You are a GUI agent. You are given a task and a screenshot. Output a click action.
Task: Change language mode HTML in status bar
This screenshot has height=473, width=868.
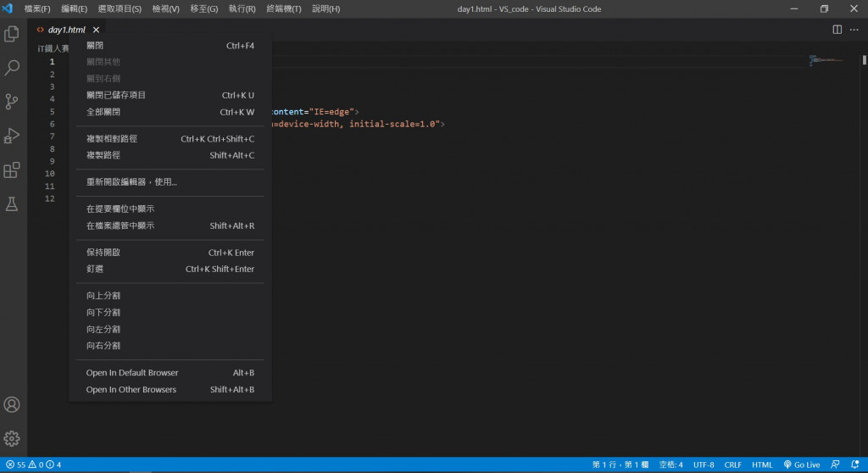[x=762, y=465]
